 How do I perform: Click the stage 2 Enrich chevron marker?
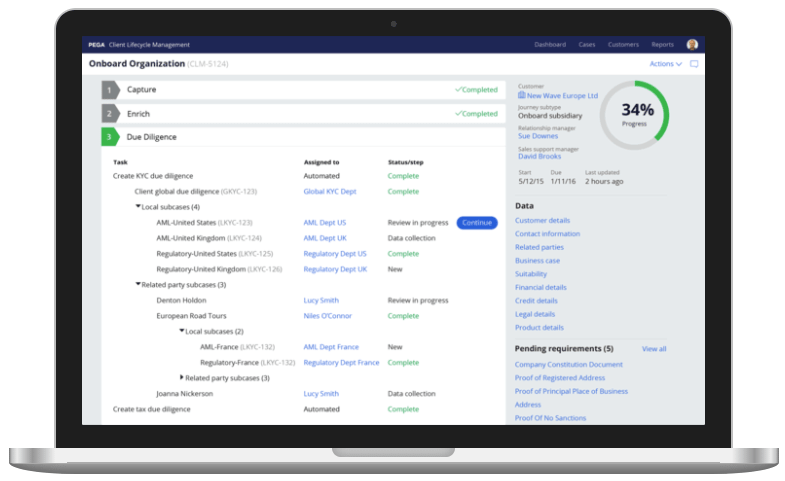pyautogui.click(x=111, y=114)
